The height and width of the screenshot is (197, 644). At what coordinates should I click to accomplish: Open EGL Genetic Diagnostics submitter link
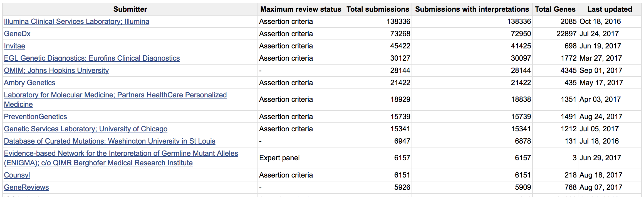pyautogui.click(x=92, y=58)
